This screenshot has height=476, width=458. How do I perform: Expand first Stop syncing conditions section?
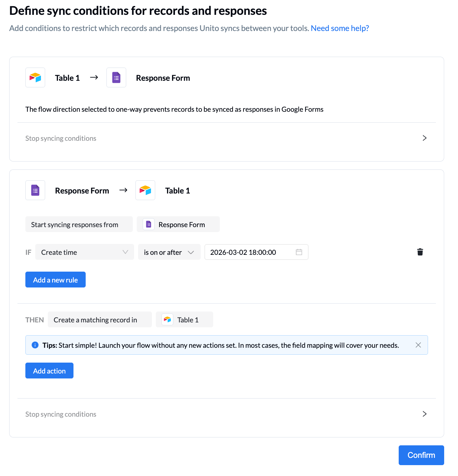point(424,138)
